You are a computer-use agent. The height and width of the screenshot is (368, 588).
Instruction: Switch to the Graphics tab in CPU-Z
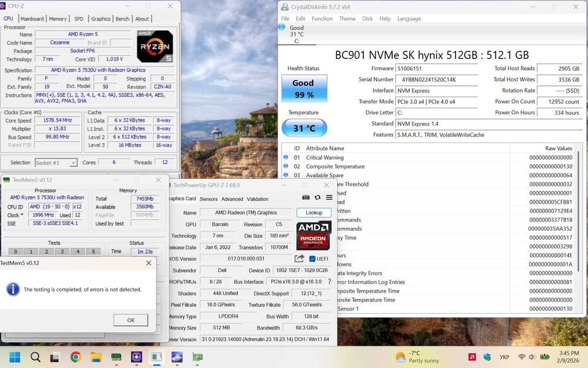pos(101,19)
